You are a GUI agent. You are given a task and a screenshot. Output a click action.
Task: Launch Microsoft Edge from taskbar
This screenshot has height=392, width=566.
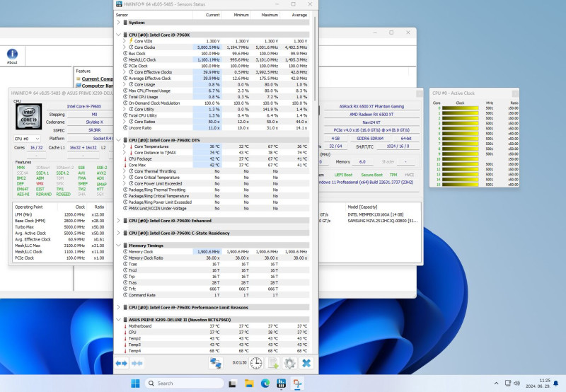(265, 384)
